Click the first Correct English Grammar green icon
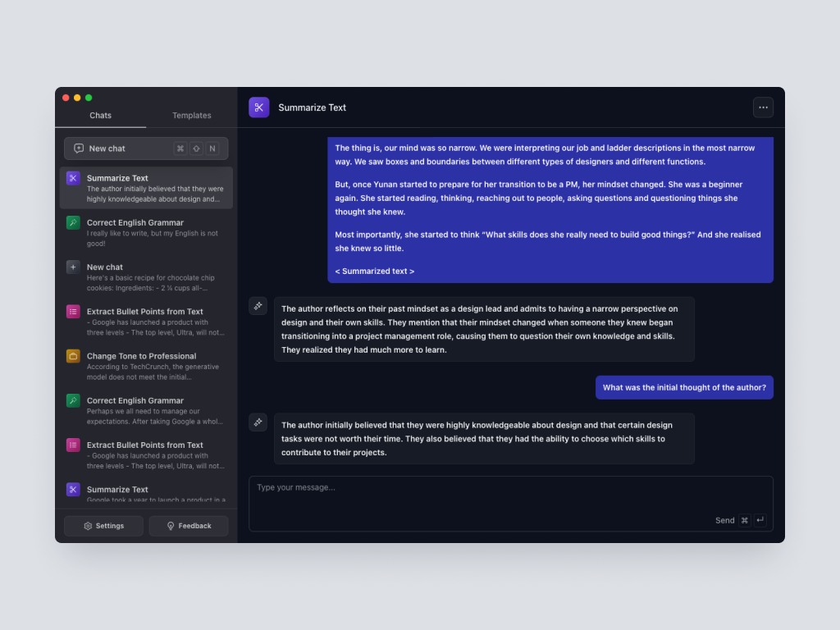The height and width of the screenshot is (630, 840). pyautogui.click(x=73, y=222)
